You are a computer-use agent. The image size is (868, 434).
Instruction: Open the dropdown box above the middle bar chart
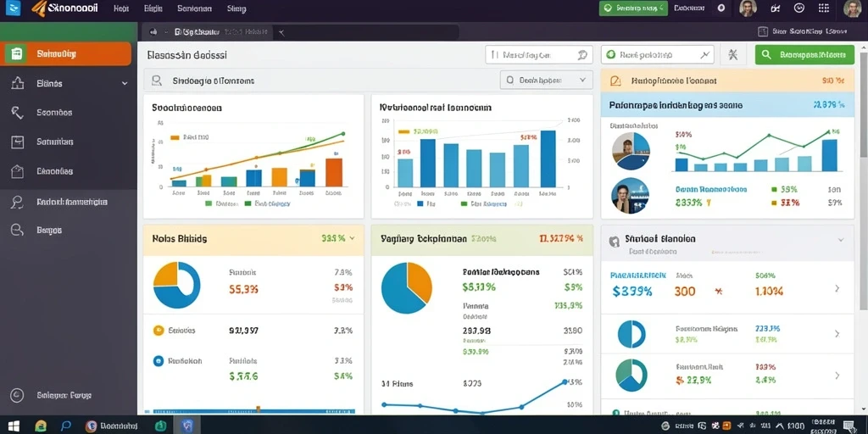click(546, 80)
